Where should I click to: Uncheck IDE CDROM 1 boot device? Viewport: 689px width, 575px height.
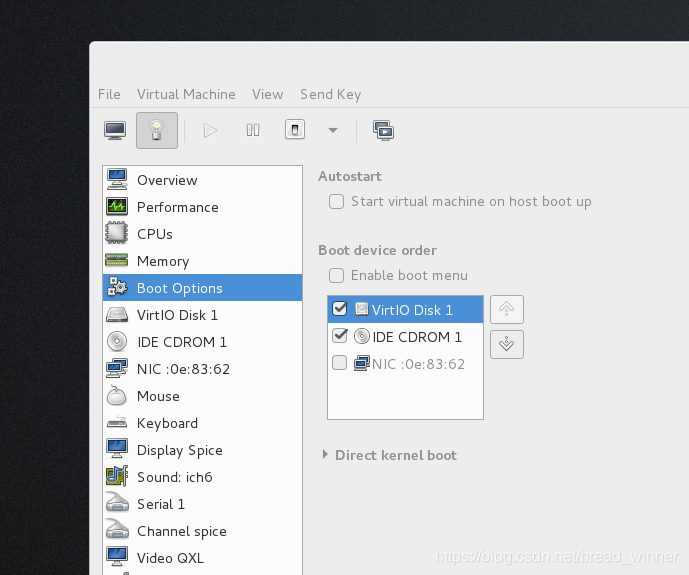(340, 336)
